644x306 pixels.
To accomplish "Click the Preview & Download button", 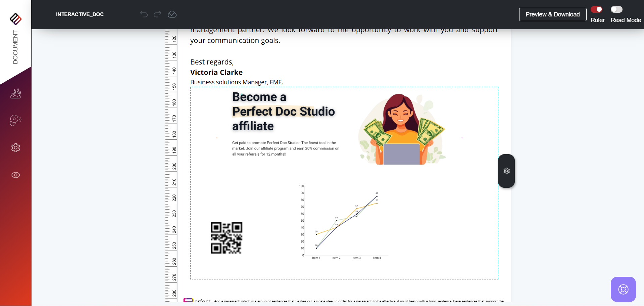I will coord(552,14).
